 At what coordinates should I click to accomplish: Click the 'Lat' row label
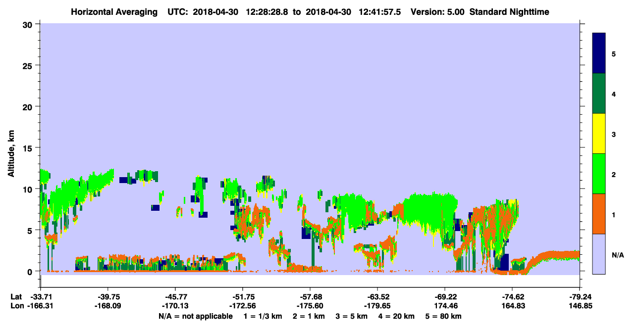pos(16,297)
